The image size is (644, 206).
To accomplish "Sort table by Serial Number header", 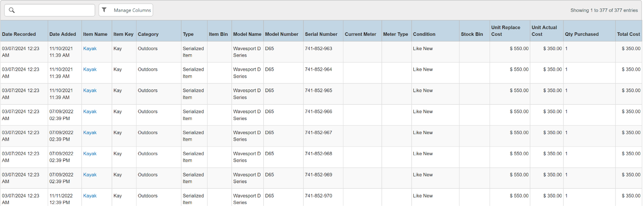I will (x=321, y=34).
